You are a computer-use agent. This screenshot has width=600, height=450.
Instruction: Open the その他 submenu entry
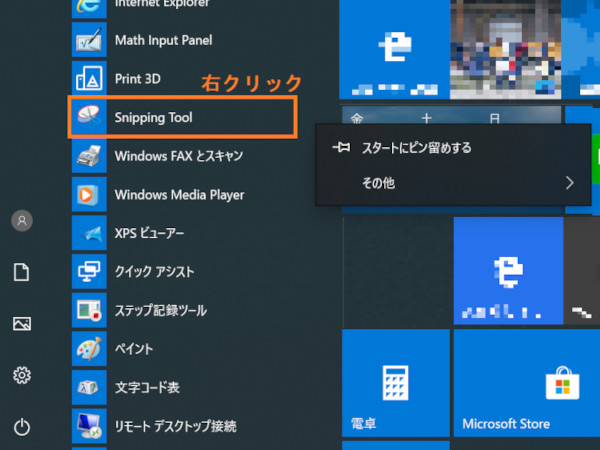453,183
